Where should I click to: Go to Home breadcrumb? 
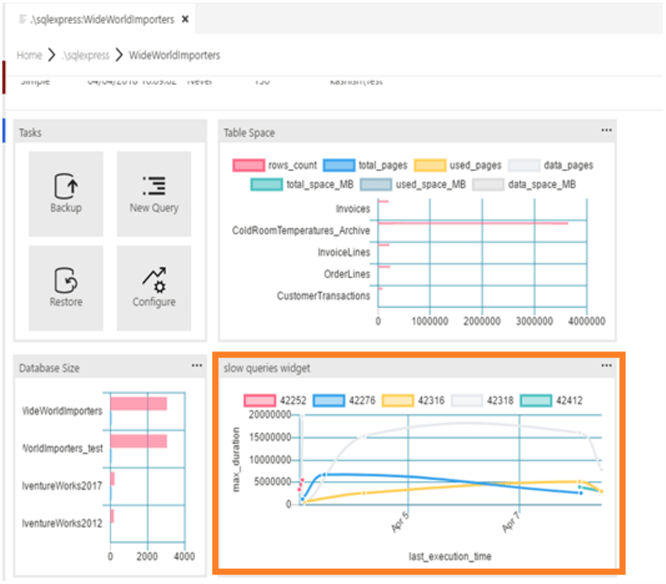[29, 55]
